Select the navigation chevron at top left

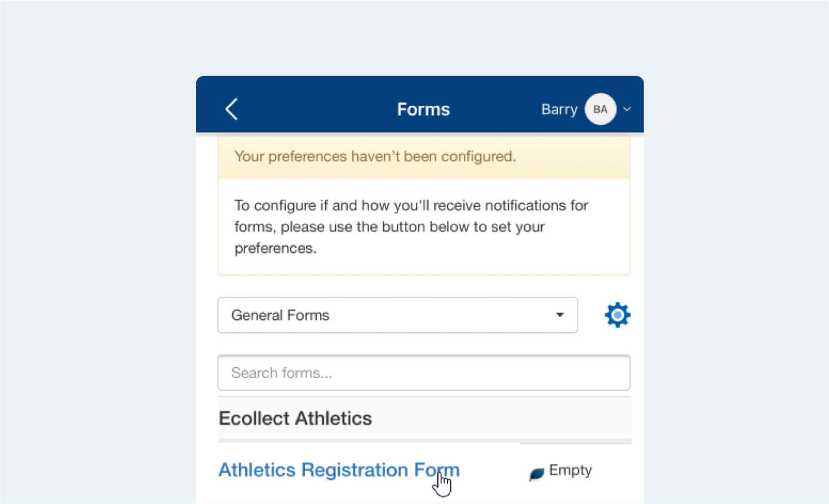[x=231, y=109]
